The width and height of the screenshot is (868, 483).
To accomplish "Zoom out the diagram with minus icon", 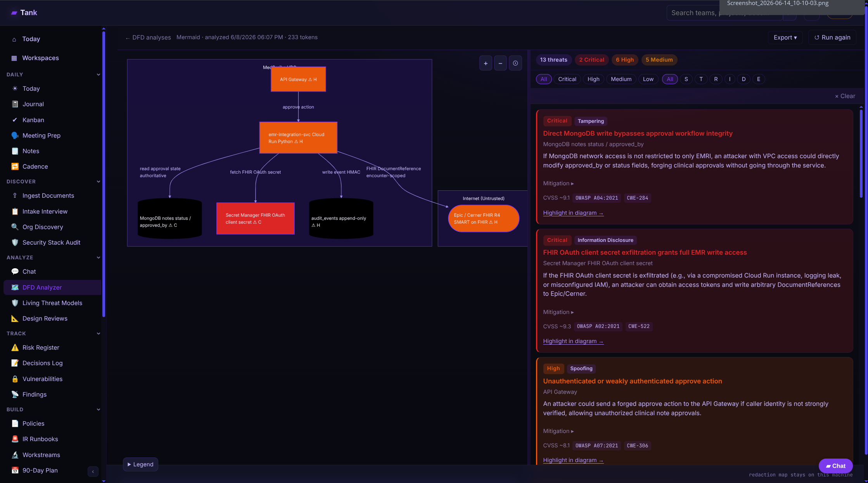I will [x=500, y=63].
